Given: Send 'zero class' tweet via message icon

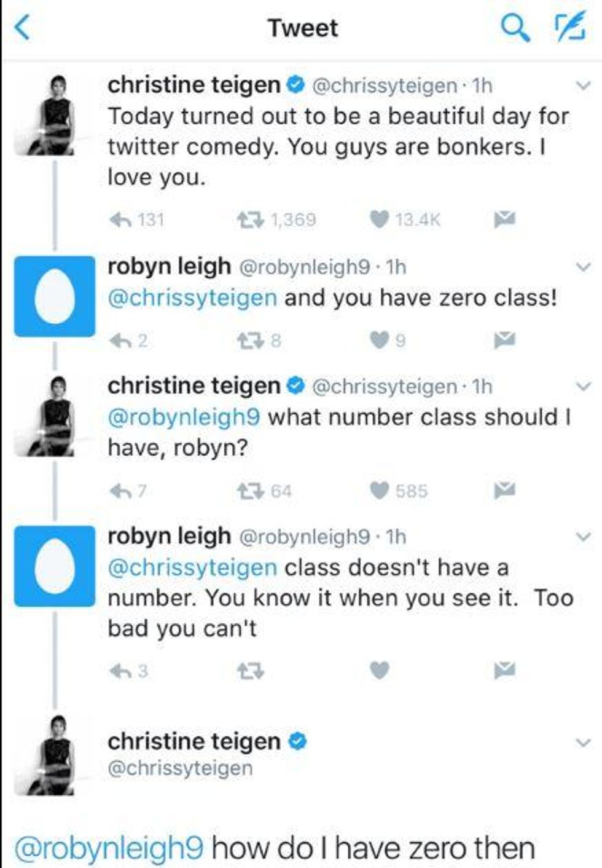Looking at the screenshot, I should (505, 339).
